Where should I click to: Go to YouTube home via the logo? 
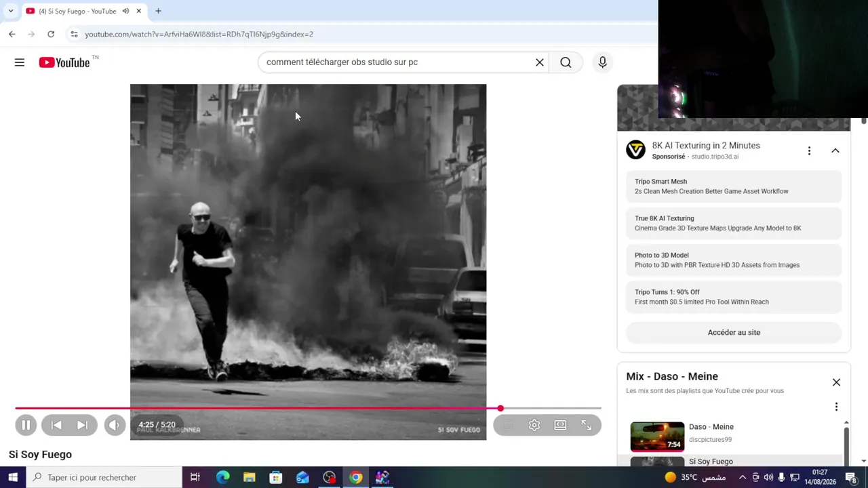[65, 62]
